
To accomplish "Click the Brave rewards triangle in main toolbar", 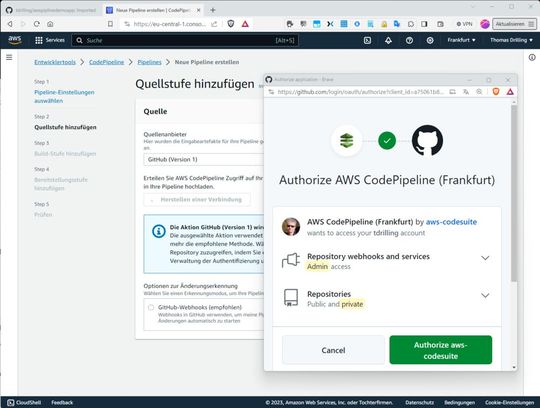I will point(245,24).
